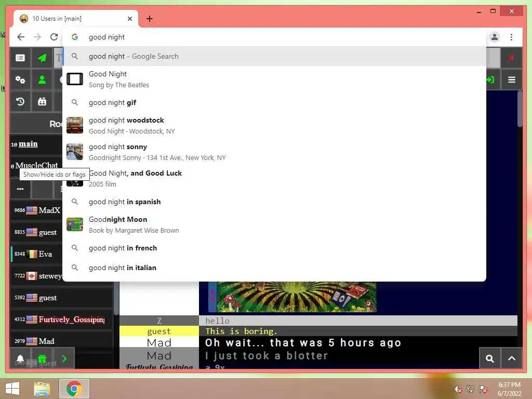Open the 'main' room link

(28, 144)
